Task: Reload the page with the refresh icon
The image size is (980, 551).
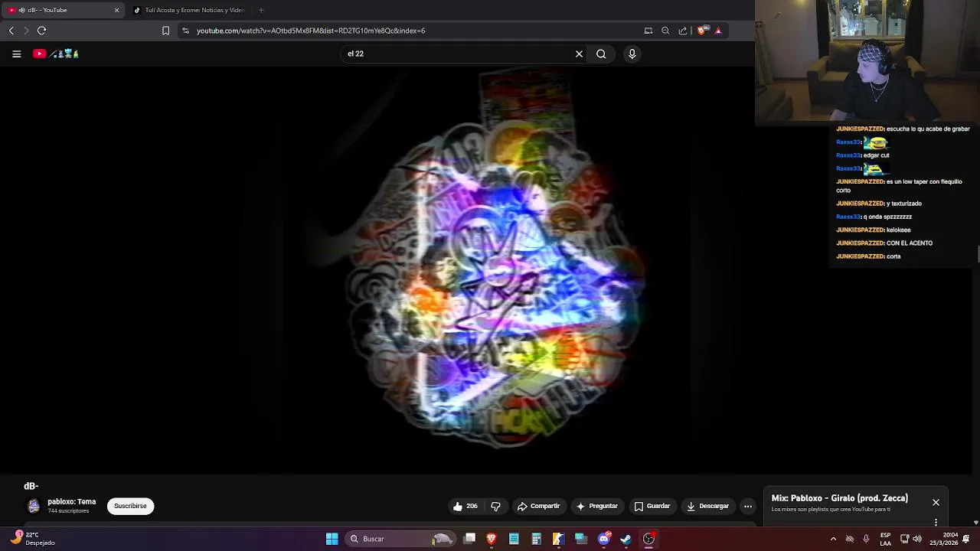Action: (41, 31)
